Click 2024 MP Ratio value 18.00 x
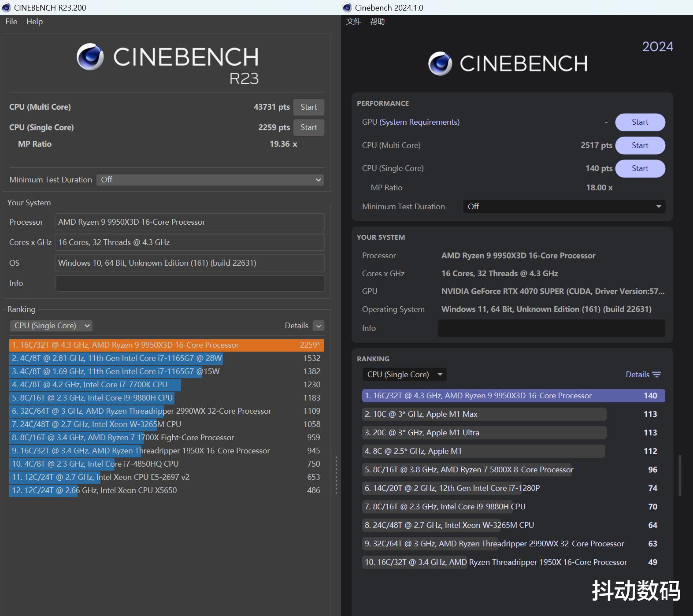 [x=599, y=188]
